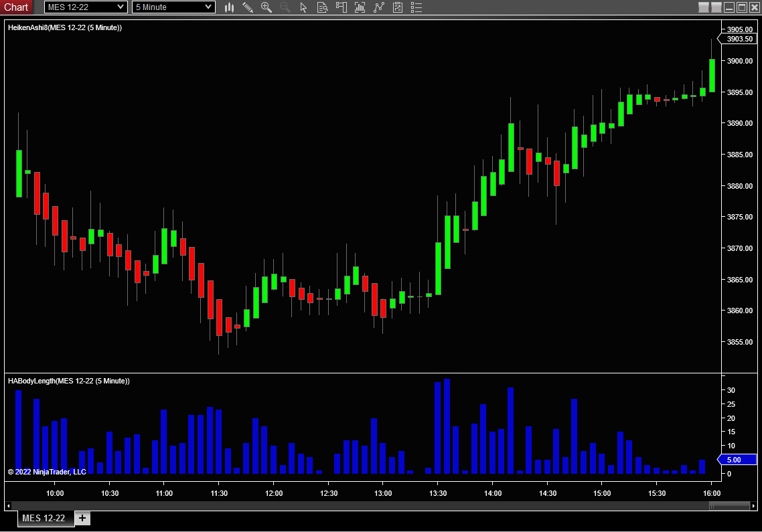Viewport: 762px width, 532px height.
Task: Click the blue 5.00 indicator value marker
Action: pos(738,460)
